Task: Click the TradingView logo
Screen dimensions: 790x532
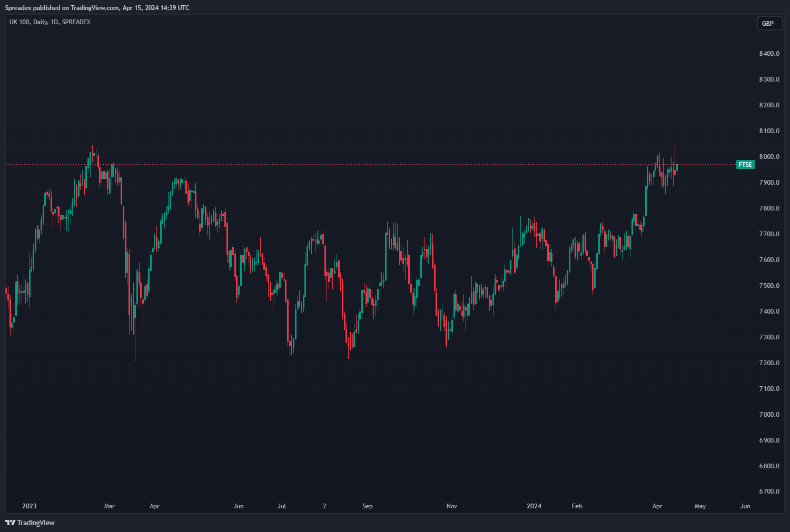Action: (30, 523)
